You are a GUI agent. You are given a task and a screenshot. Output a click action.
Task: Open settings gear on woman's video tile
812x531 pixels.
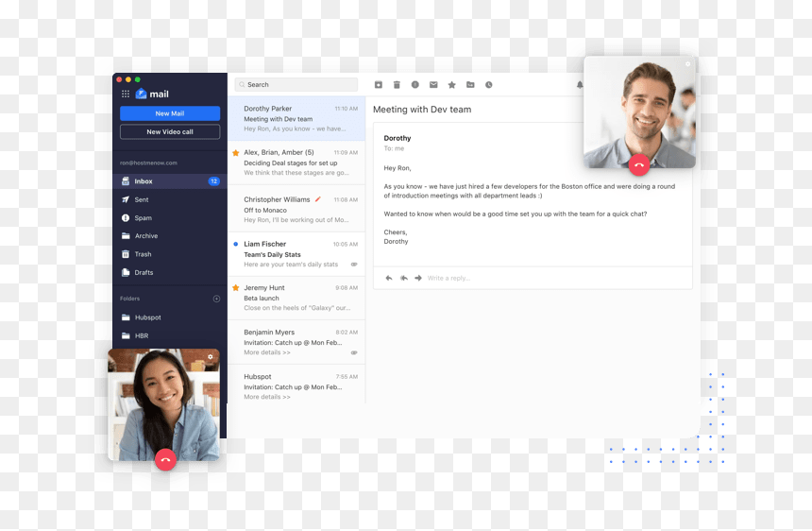(211, 357)
